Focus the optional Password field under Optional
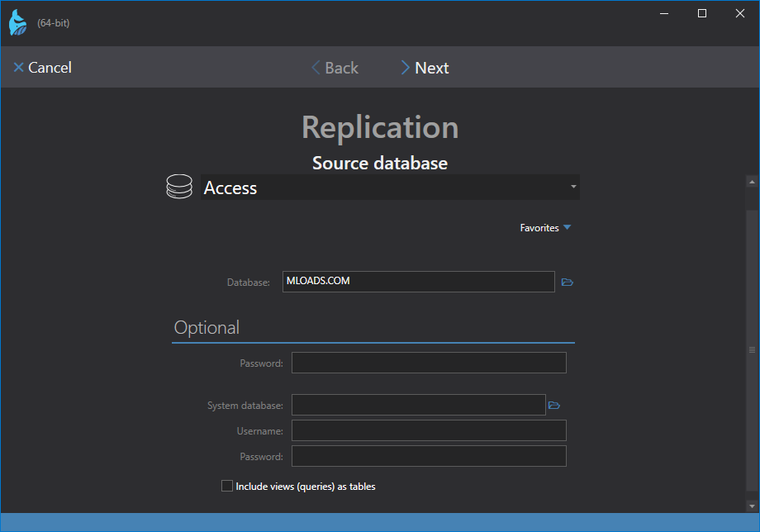 click(429, 363)
